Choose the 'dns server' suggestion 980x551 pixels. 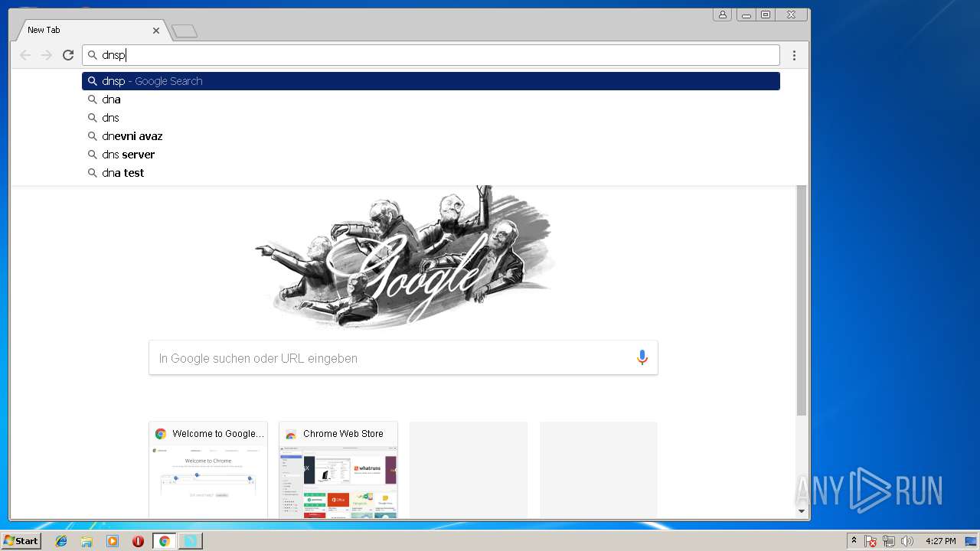pos(431,155)
